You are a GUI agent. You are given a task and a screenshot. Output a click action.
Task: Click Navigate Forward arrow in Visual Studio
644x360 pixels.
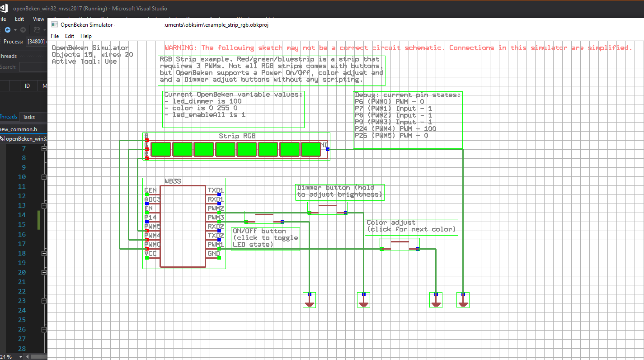point(23,30)
